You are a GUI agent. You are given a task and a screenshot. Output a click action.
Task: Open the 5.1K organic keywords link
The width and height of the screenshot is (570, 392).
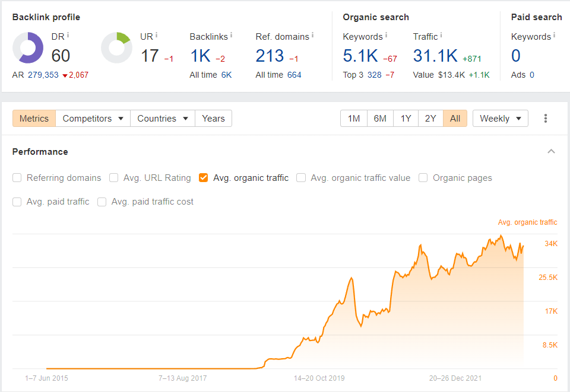(x=360, y=56)
